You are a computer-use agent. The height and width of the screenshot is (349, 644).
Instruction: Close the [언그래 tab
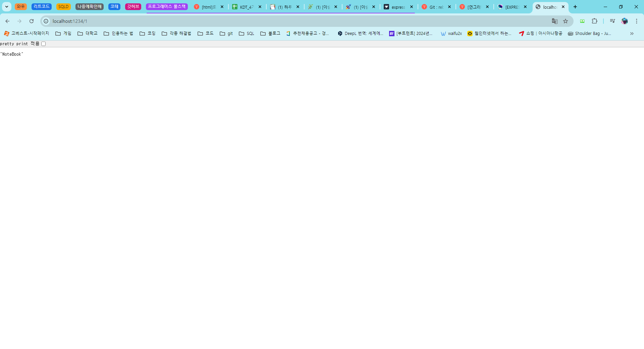pyautogui.click(x=487, y=7)
